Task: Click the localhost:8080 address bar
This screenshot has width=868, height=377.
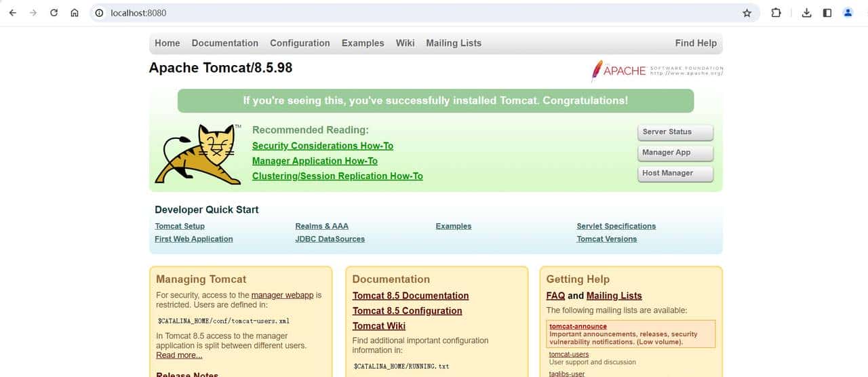Action: pos(407,13)
